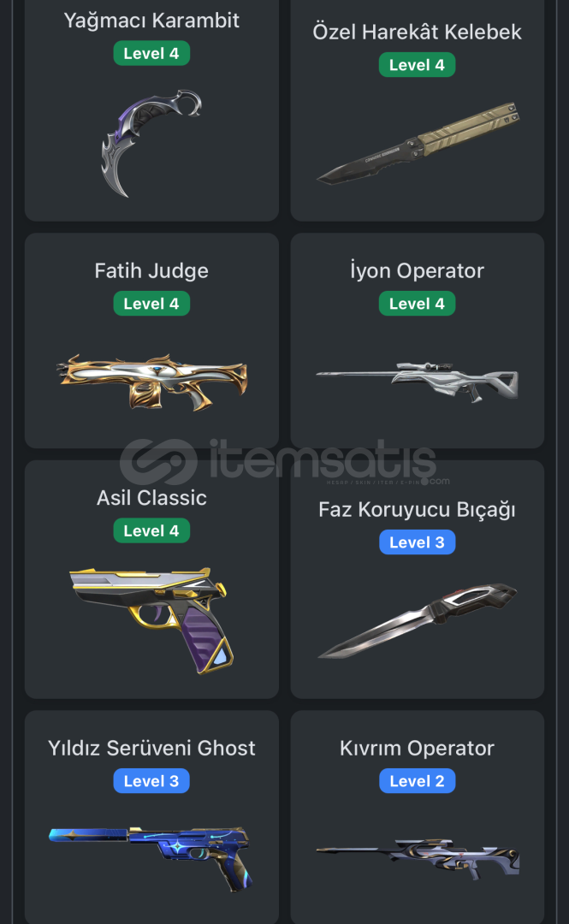Click Level 3 badge under Faz Koruyucu Bıçağı
The height and width of the screenshot is (924, 569).
click(418, 542)
